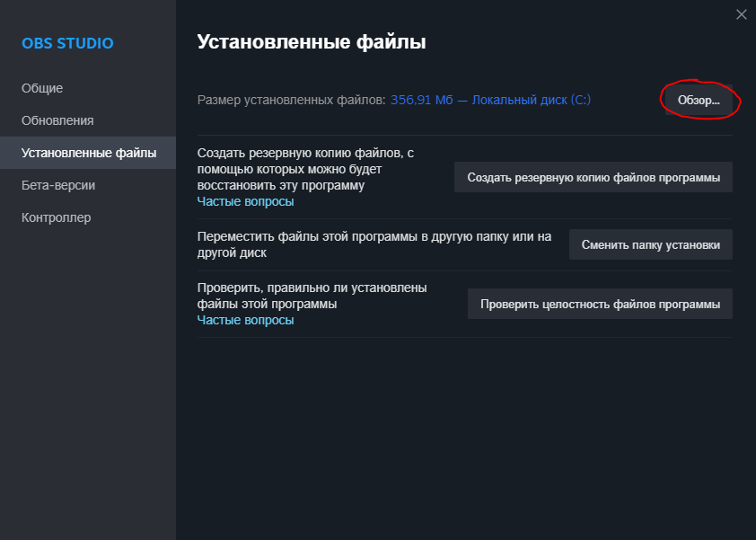This screenshot has height=540, width=756.
Task: Click Сменить папку установки button
Action: point(650,243)
